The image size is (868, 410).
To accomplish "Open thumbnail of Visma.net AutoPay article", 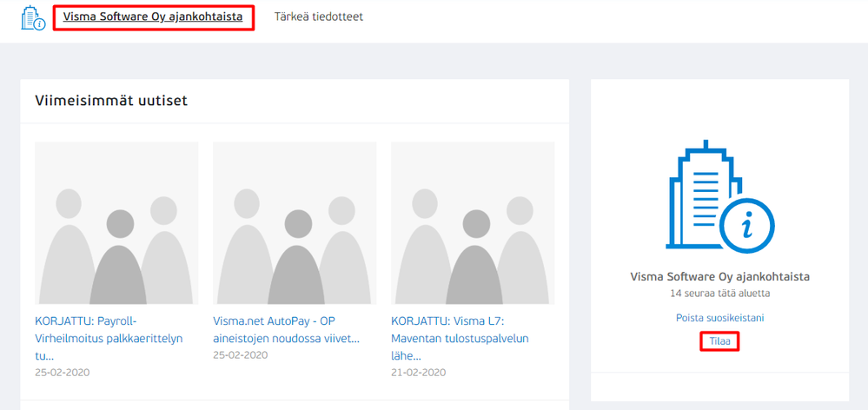I will click(x=295, y=223).
